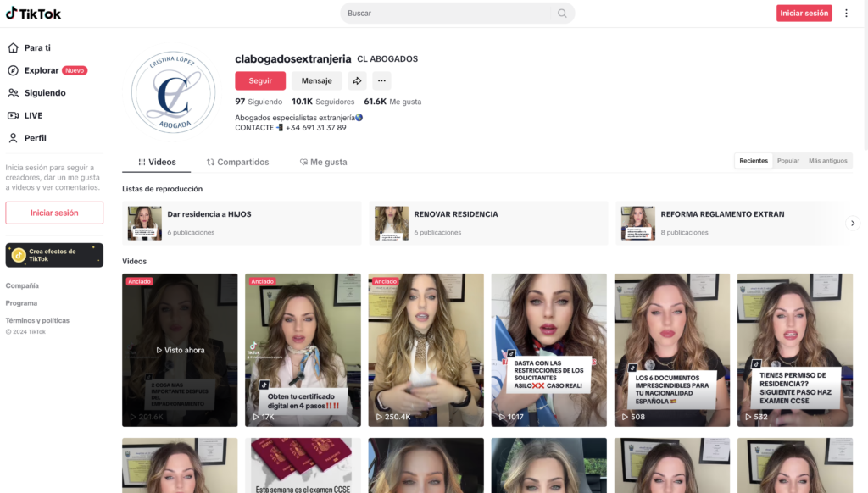Click the effects icon in Crea efectos banner

(19, 255)
